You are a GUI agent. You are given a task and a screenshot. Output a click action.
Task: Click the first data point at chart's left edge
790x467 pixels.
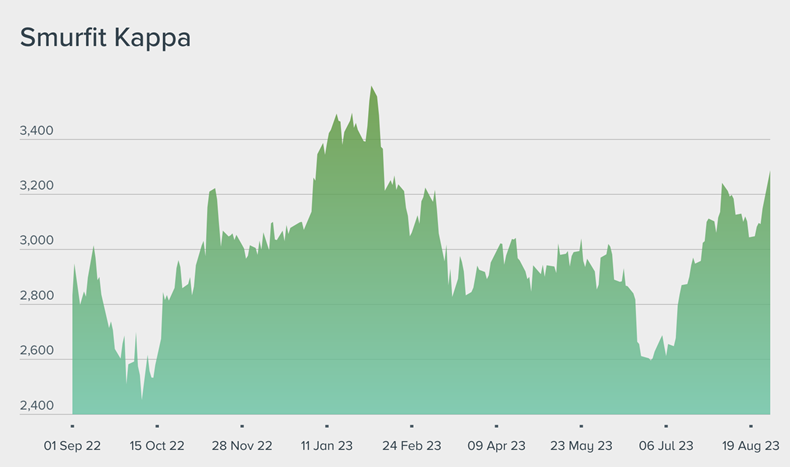click(73, 265)
